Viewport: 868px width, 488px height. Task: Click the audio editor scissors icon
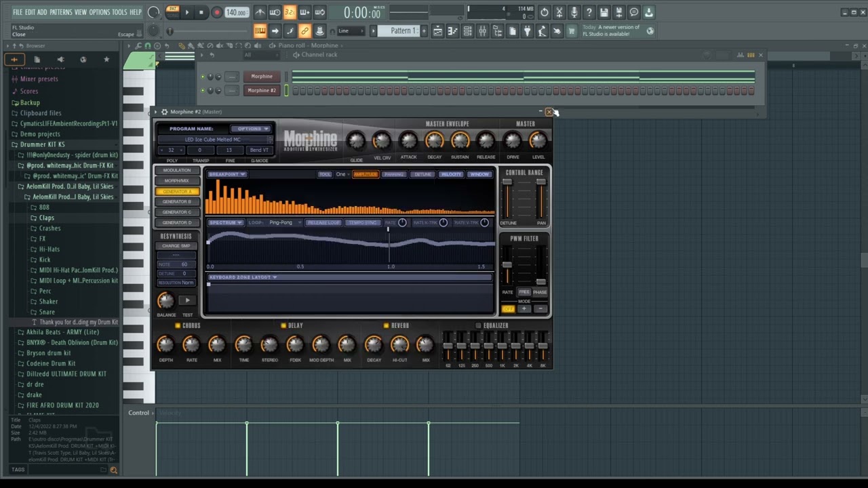point(559,12)
